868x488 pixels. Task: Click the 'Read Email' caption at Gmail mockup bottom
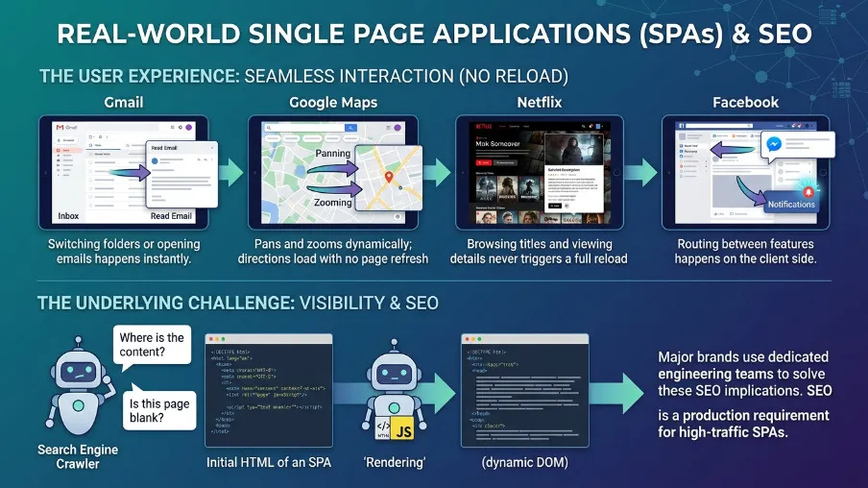tap(171, 216)
